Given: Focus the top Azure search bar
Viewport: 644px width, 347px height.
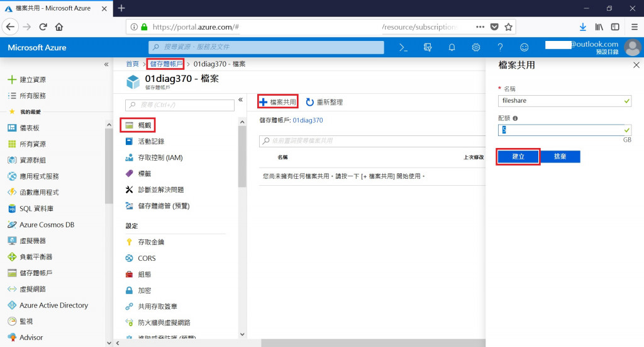Looking at the screenshot, I should pyautogui.click(x=266, y=47).
